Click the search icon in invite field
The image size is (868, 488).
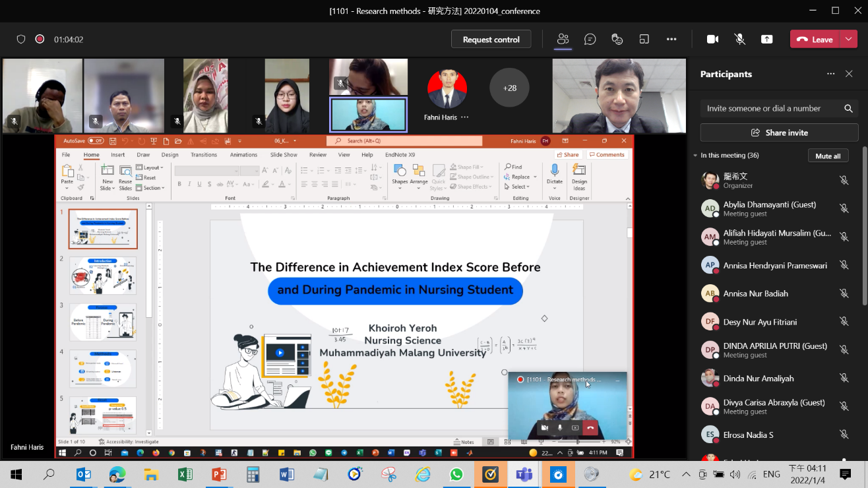tap(848, 108)
